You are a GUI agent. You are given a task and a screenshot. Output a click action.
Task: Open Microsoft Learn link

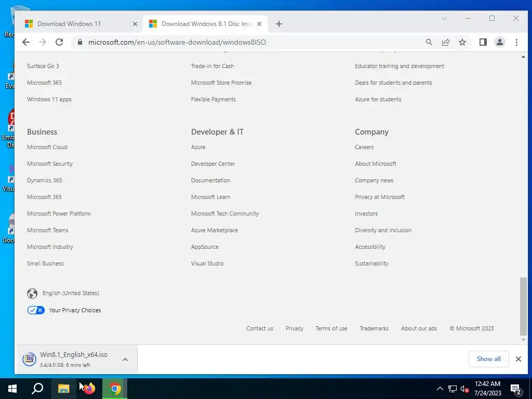210,197
